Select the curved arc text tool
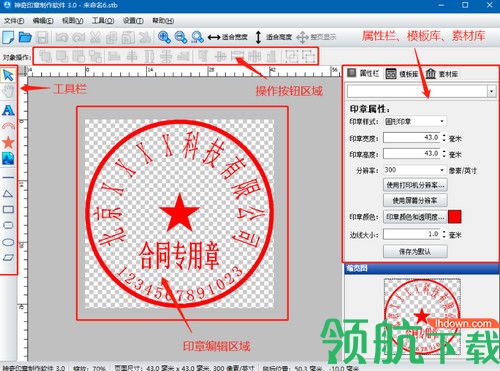Image resolution: width=500 pixels, height=371 pixels. pyautogui.click(x=8, y=126)
